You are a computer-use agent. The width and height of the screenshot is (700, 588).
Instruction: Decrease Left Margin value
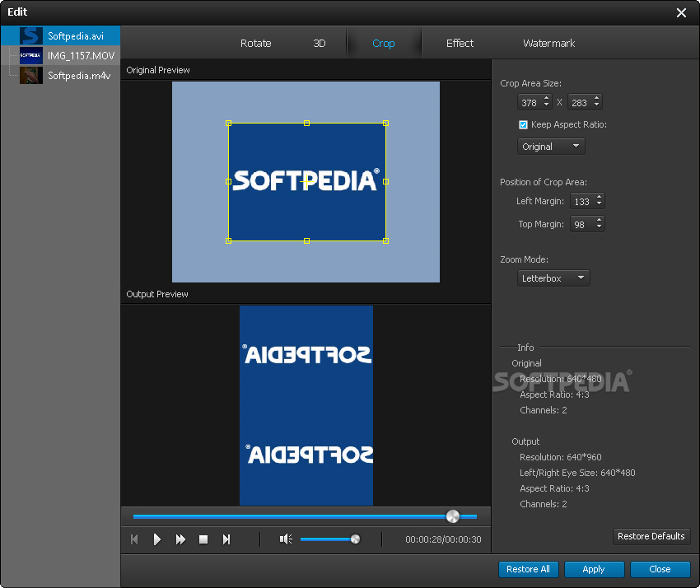point(600,204)
